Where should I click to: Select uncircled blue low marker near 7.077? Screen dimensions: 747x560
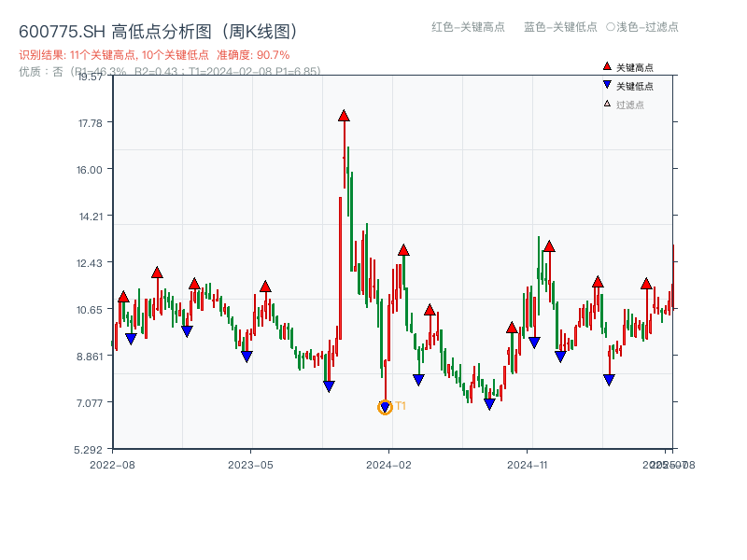489,404
